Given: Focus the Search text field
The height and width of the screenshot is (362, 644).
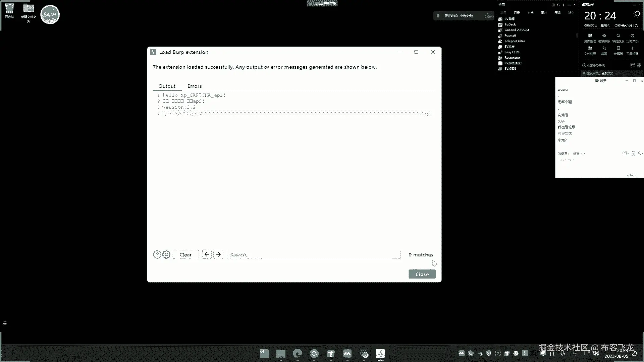Looking at the screenshot, I should coord(313,255).
